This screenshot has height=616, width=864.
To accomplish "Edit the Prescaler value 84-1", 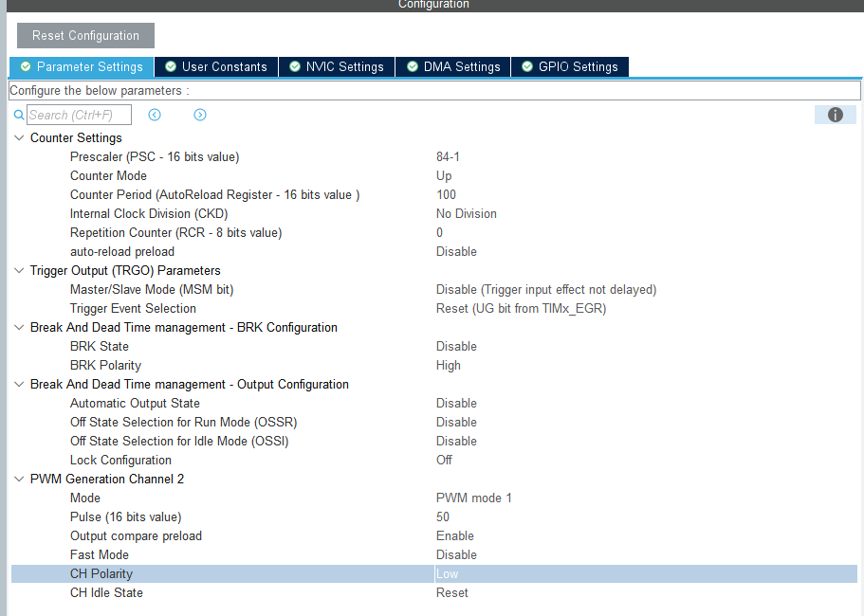I will 448,156.
